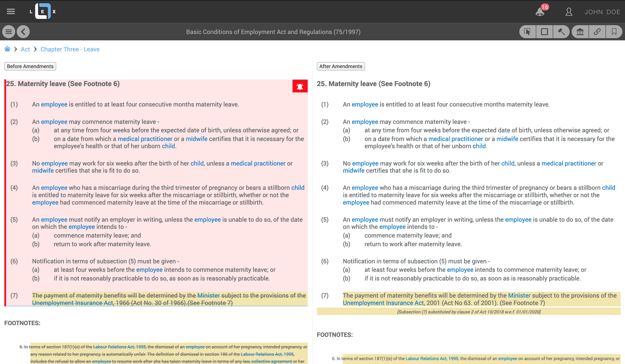Click the JOHN DOE account name
Viewport: 625px width, 364px height.
(602, 12)
